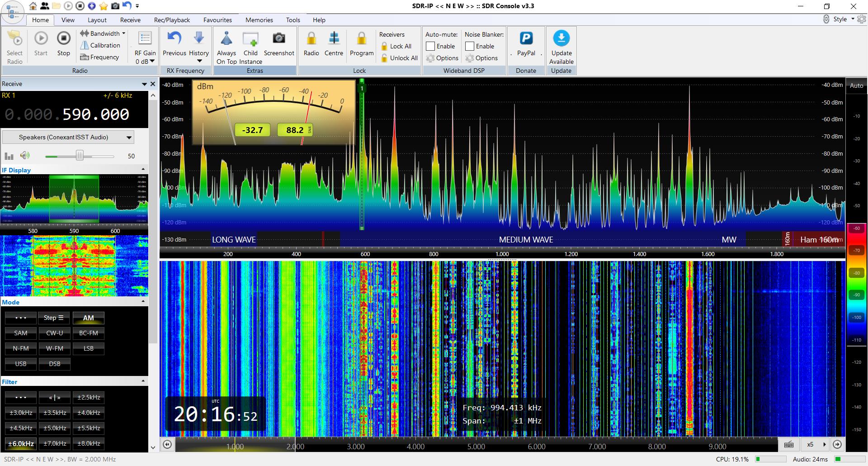Viewport: 868px width, 466px height.
Task: Click the Stop radio icon
Action: (64, 38)
